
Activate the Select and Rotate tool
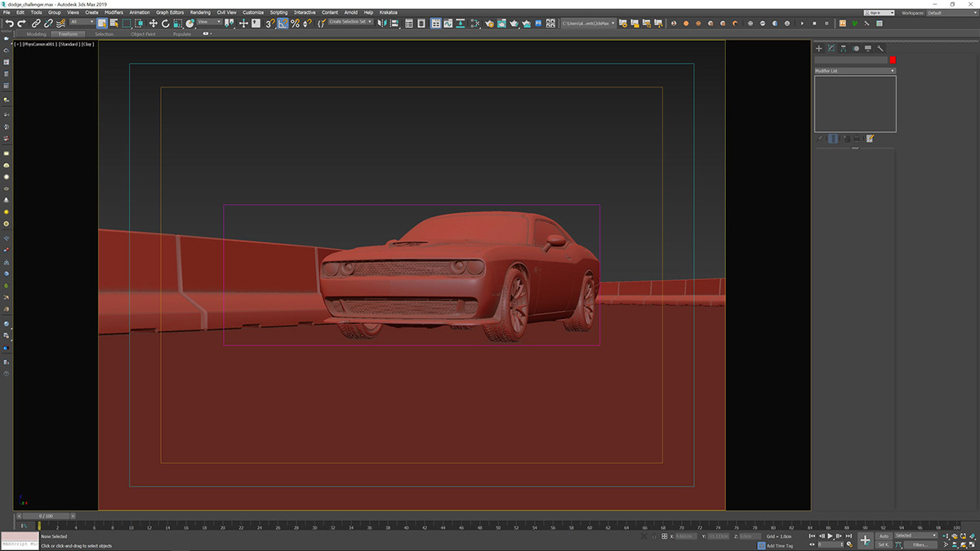tap(166, 24)
